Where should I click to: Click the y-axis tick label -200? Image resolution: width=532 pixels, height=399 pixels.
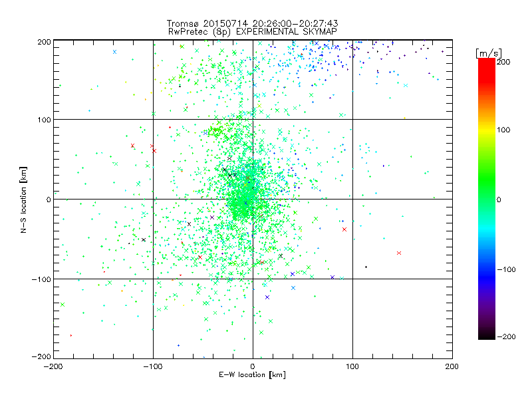[x=41, y=357]
